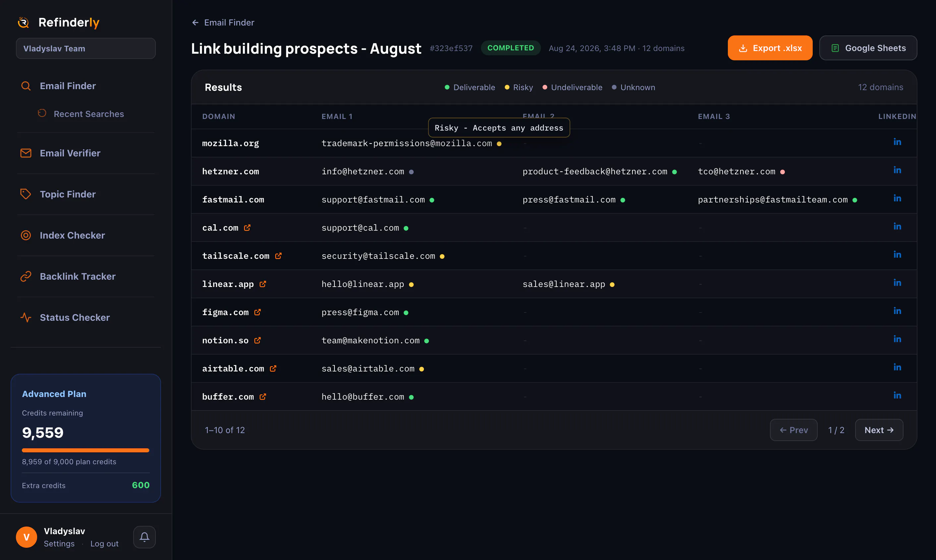The image size is (936, 560).
Task: Click sales@linear.app email
Action: click(x=564, y=284)
